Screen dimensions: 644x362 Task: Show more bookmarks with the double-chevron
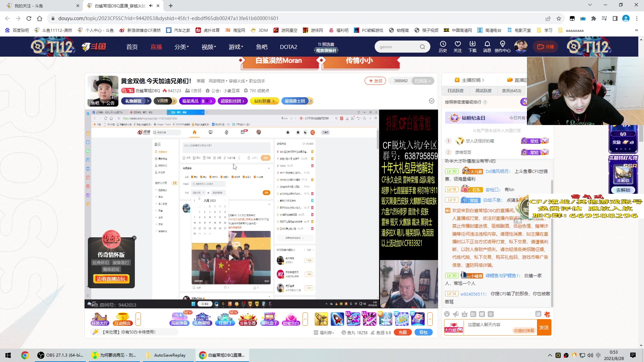tap(636, 30)
